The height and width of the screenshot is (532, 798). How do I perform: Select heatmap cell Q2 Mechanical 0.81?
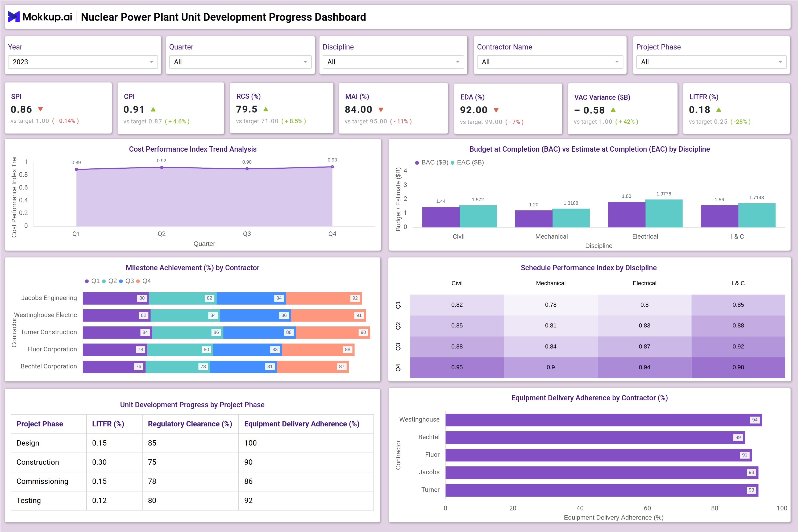551,326
